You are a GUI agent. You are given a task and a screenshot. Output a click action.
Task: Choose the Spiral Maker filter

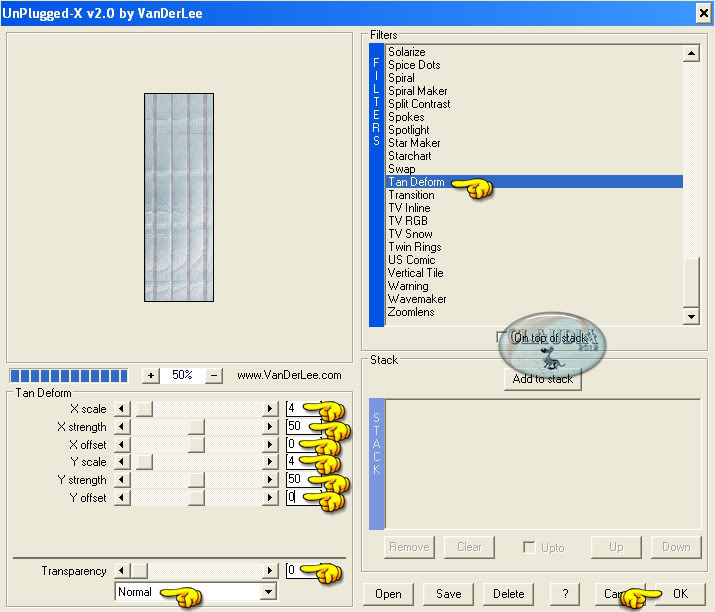click(x=418, y=91)
